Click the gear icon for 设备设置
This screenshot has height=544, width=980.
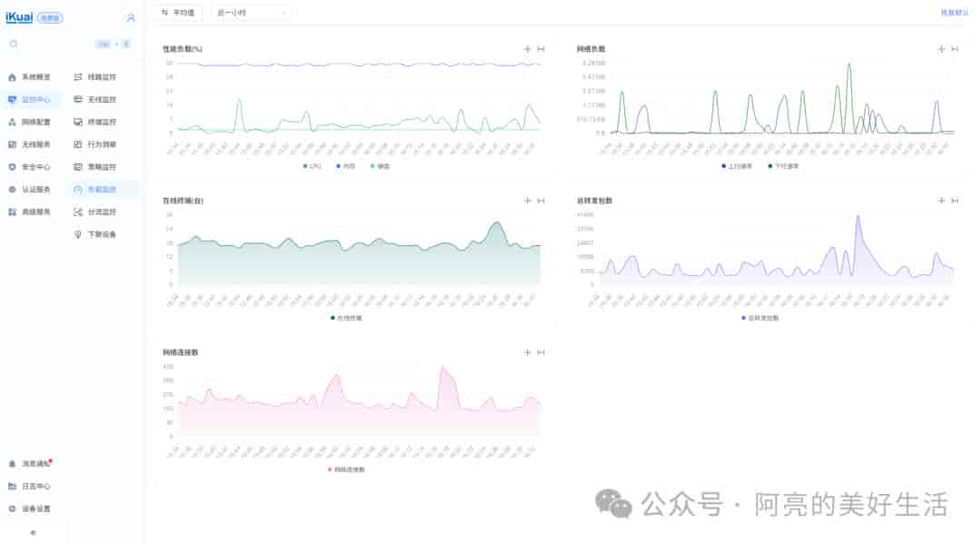coord(12,509)
